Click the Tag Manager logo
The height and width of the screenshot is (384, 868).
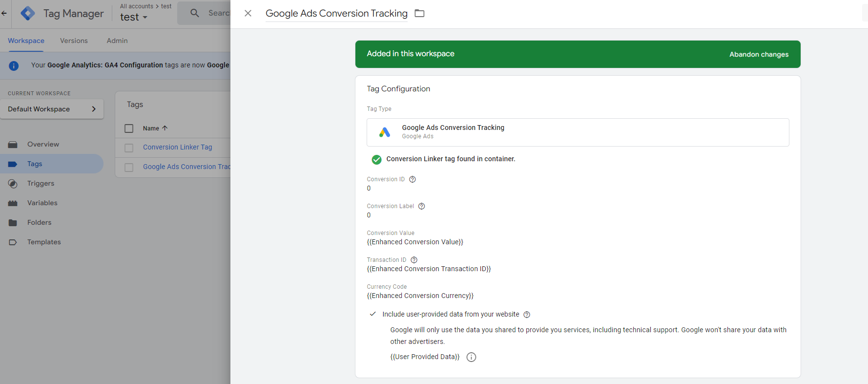pyautogui.click(x=28, y=13)
